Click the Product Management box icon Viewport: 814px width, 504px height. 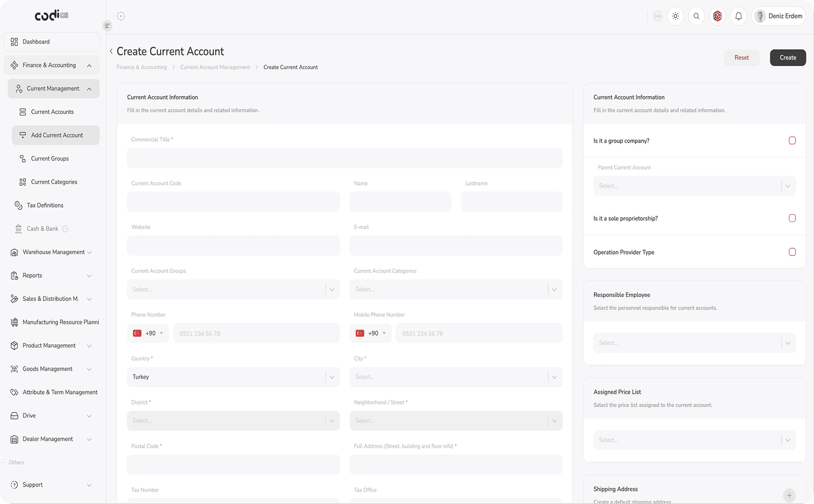pyautogui.click(x=14, y=346)
